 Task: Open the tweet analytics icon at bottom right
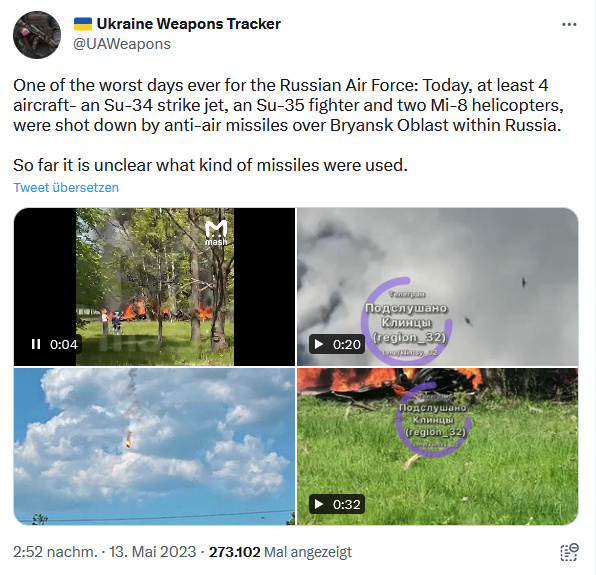coord(569,552)
